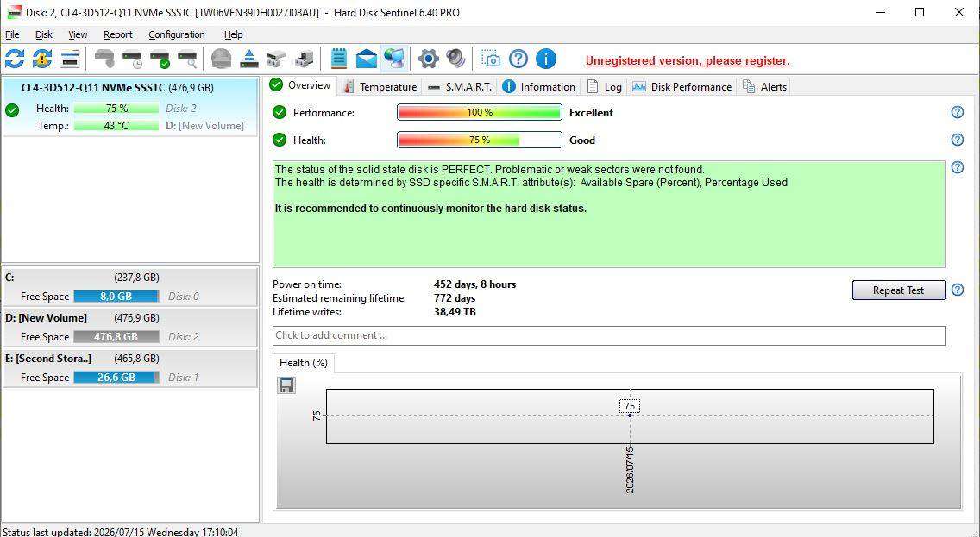
Task: Open the blue notepad report icon
Action: 339,59
